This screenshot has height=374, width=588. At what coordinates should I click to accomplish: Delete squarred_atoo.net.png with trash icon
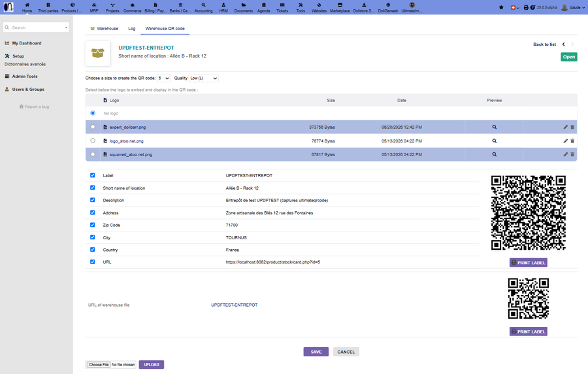pos(572,154)
